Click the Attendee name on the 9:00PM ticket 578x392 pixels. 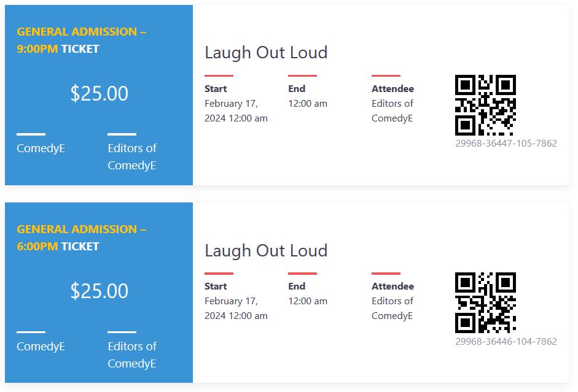(392, 111)
